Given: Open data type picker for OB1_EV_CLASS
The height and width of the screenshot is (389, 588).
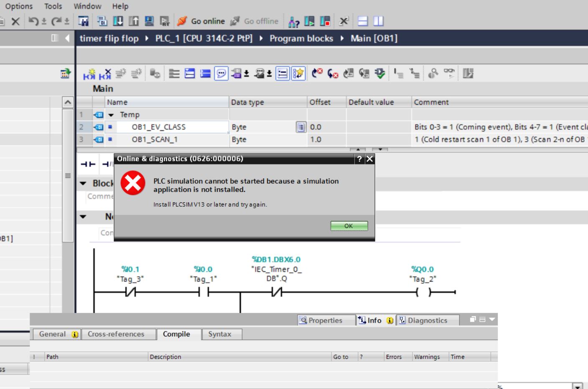Looking at the screenshot, I should coord(300,127).
